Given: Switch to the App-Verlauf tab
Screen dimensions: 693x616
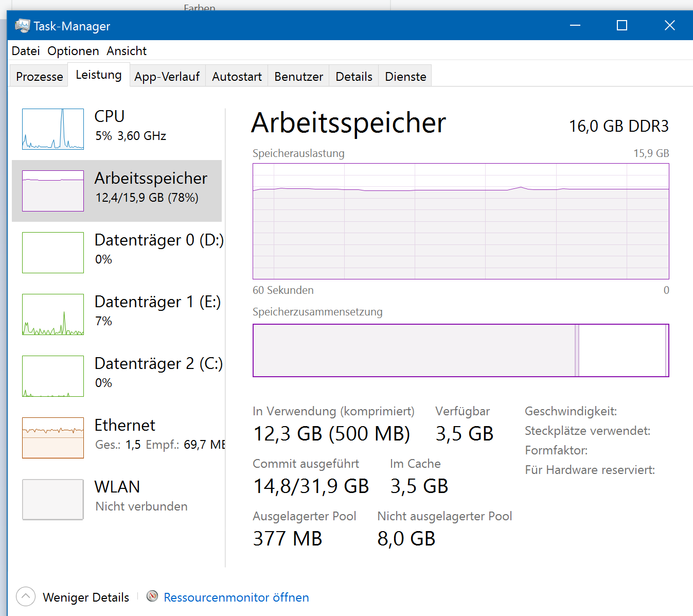Looking at the screenshot, I should 167,77.
